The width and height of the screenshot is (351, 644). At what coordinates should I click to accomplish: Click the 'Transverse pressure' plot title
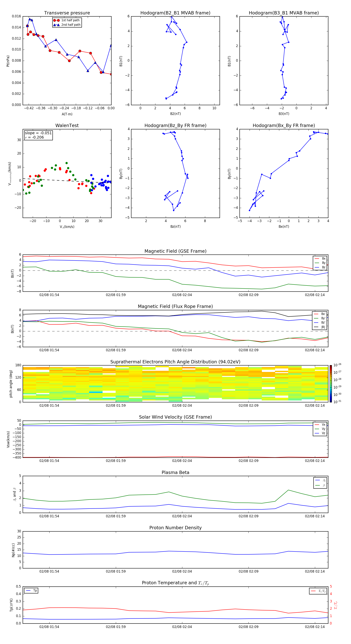[x=67, y=13]
